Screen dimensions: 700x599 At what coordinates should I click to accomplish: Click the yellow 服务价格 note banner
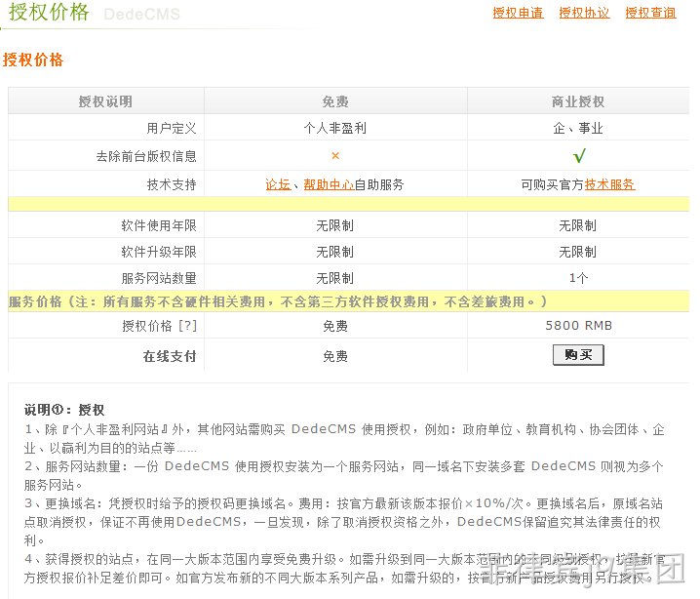(x=349, y=301)
